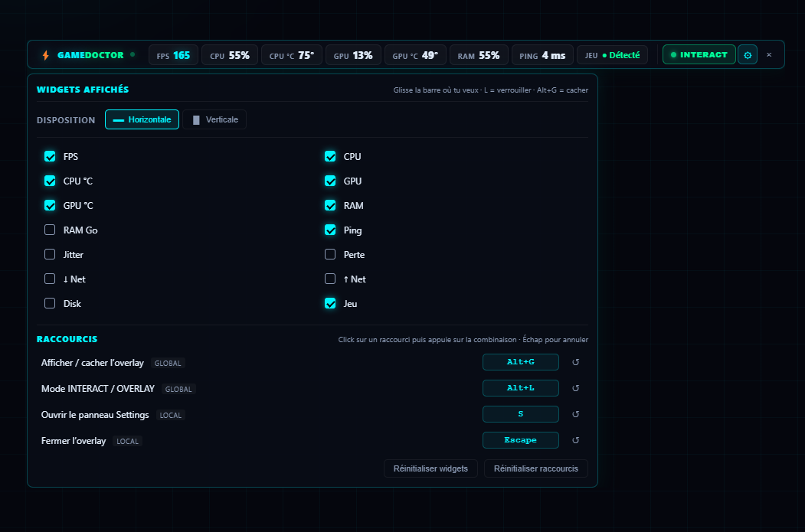
Task: Uncheck the CPU usage widget checkbox
Action: click(330, 156)
